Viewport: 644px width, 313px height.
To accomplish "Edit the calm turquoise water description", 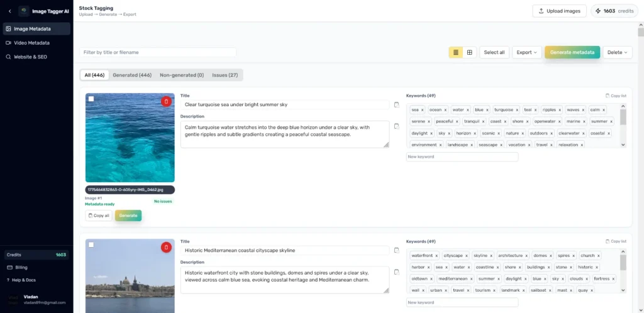I will point(285,134).
